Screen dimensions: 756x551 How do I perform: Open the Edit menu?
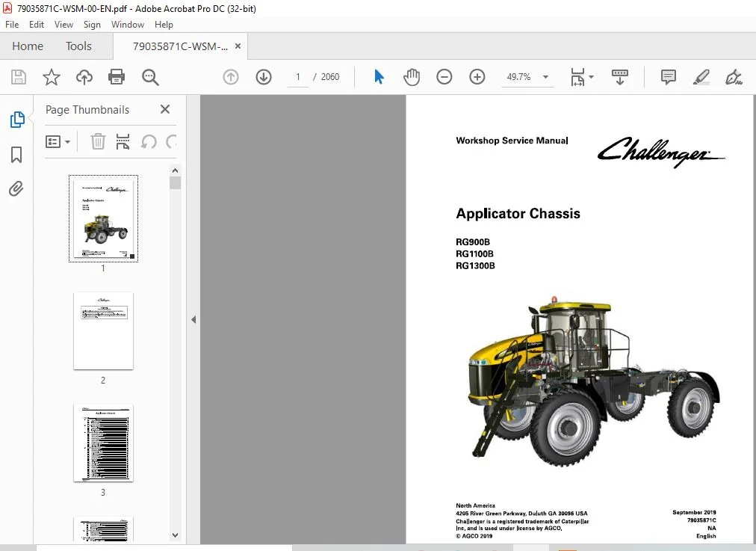point(36,25)
